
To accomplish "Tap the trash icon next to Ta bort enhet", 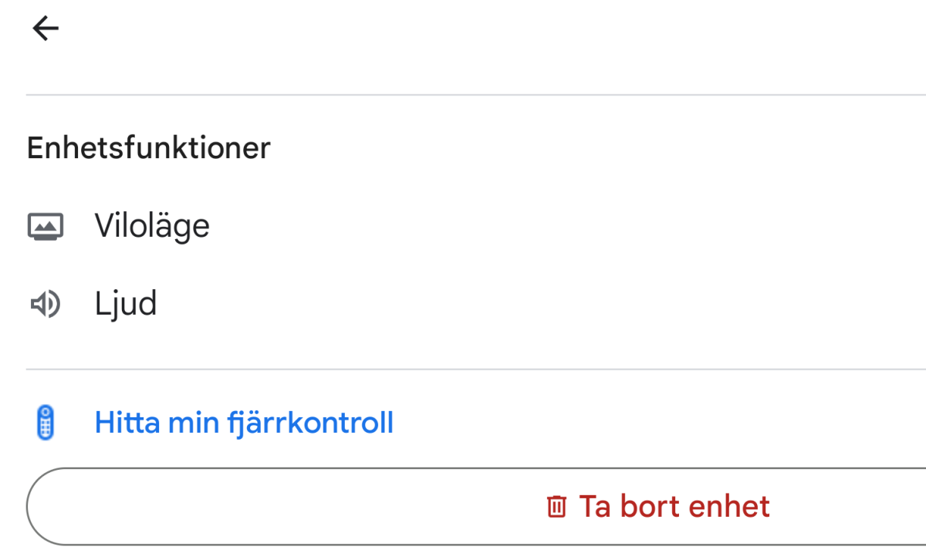I will 556,507.
